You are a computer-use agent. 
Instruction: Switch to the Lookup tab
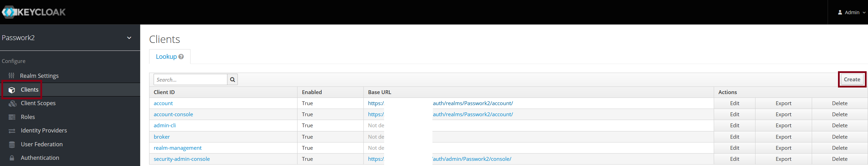click(x=166, y=57)
